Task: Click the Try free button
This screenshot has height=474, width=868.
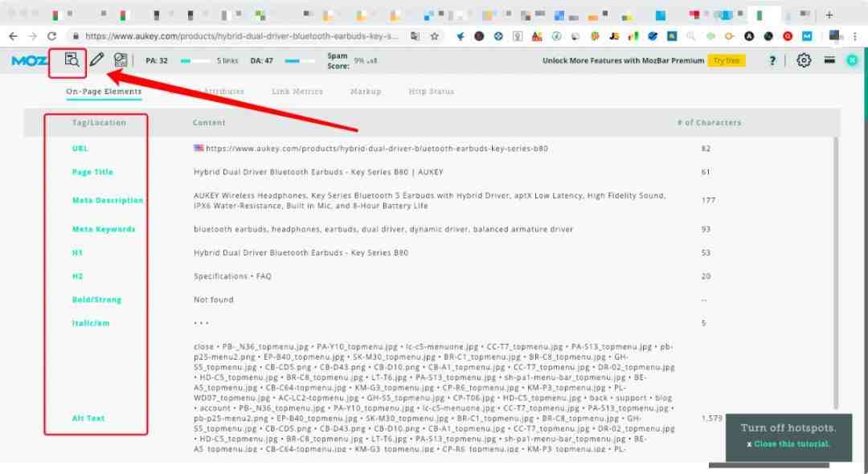Action: tap(727, 60)
